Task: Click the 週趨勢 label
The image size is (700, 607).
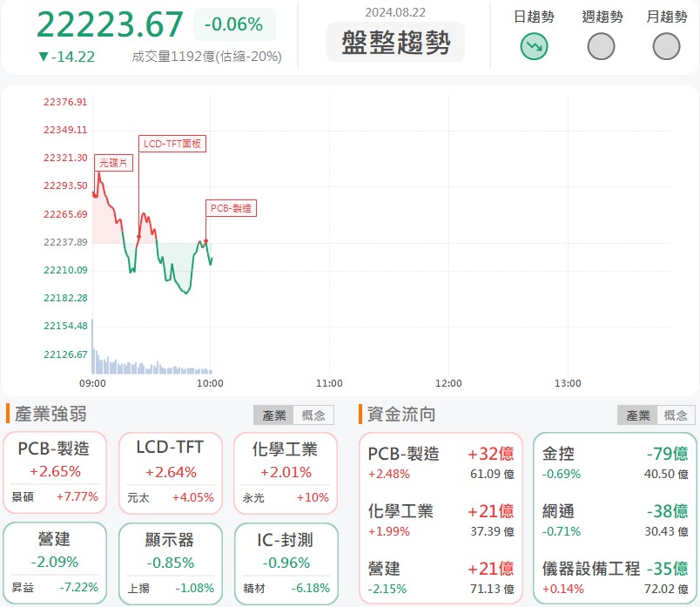Action: pos(602,17)
